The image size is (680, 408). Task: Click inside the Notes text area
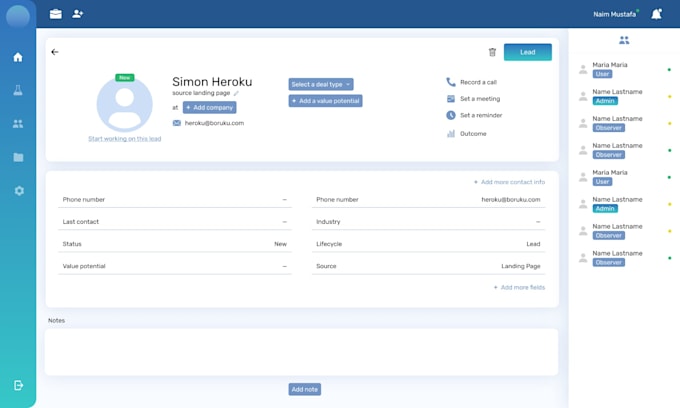pyautogui.click(x=301, y=351)
